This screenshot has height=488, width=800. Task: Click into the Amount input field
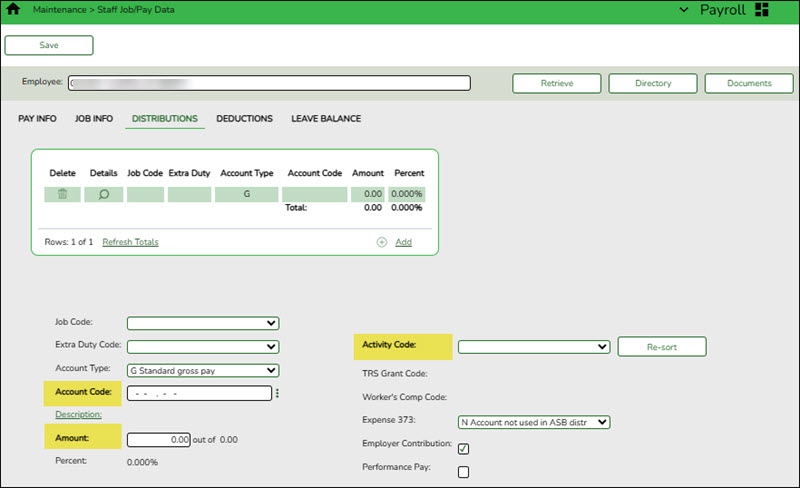pyautogui.click(x=160, y=439)
